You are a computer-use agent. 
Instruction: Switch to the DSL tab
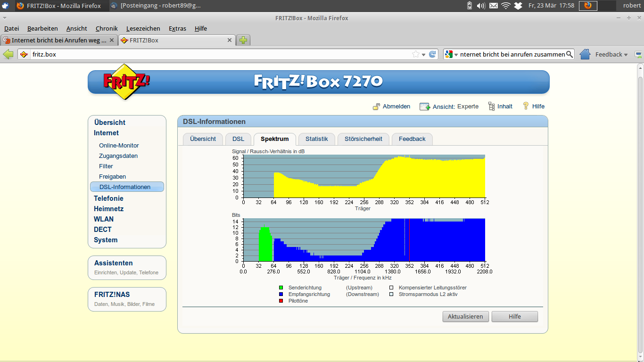pos(238,139)
